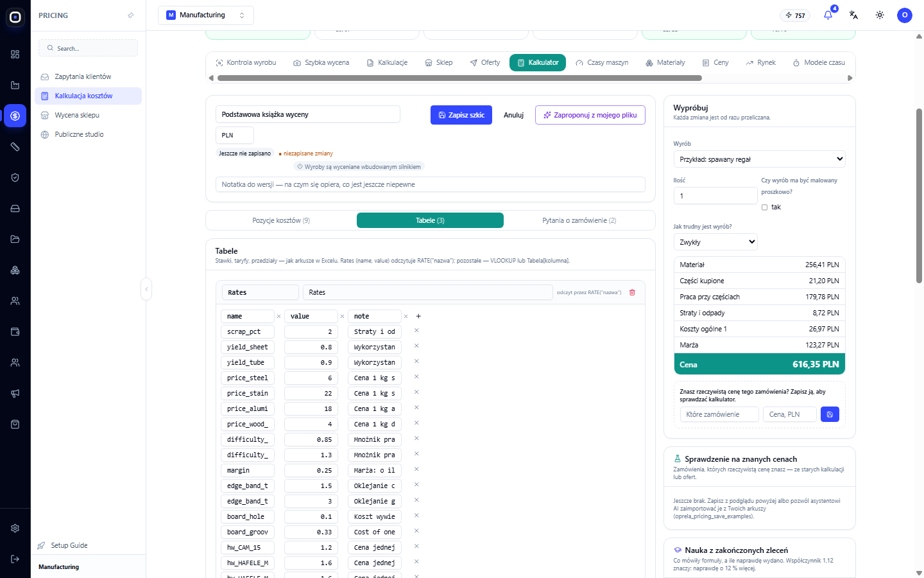The height and width of the screenshot is (578, 924).
Task: Switch to the Czasy maszyn tab
Action: point(602,63)
